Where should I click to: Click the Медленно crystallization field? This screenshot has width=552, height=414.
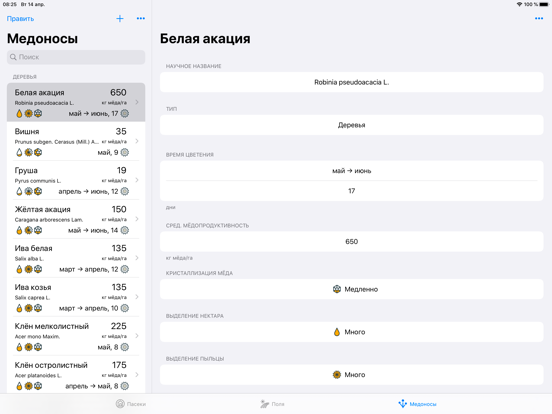click(351, 289)
